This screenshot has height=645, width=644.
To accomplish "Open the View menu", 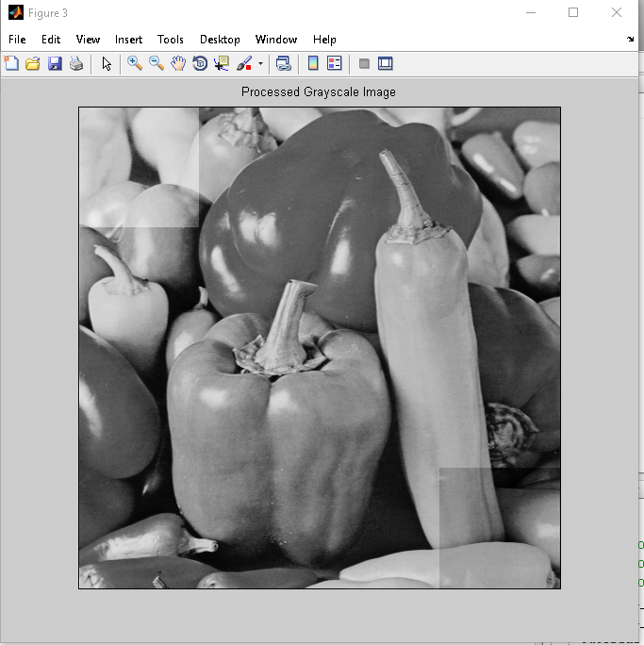I will coord(88,40).
